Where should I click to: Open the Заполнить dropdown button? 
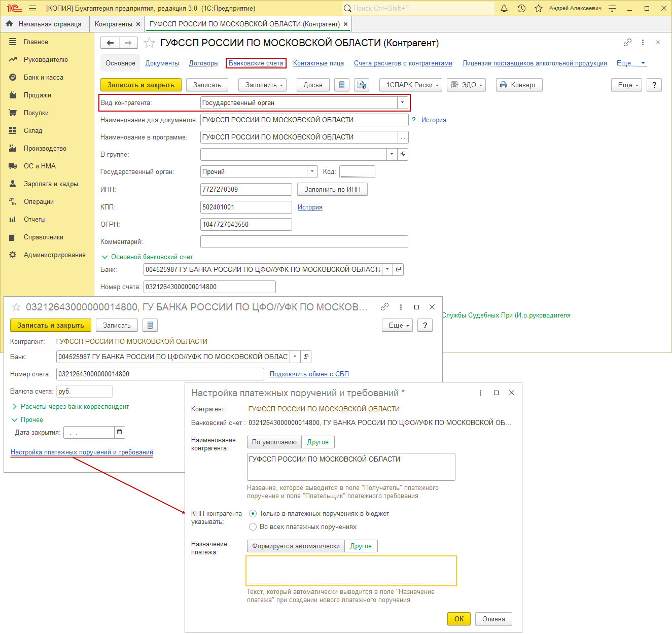tap(262, 85)
